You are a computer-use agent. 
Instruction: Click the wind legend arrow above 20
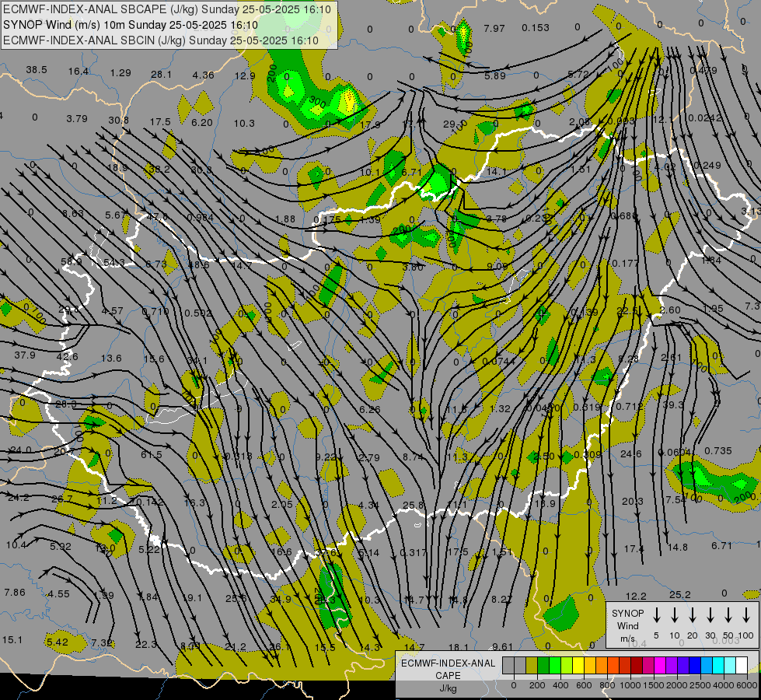[693, 615]
